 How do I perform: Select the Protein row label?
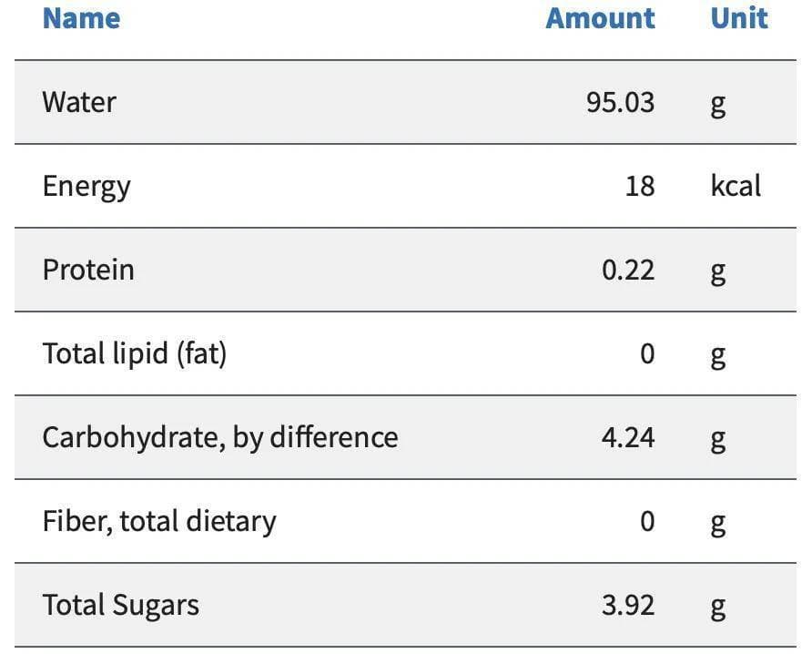(x=88, y=270)
